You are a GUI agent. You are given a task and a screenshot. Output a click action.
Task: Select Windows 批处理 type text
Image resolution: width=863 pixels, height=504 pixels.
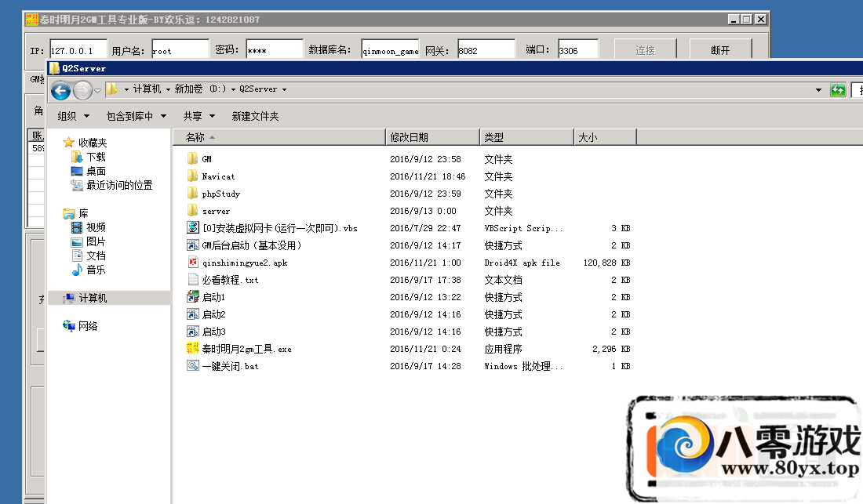coord(523,366)
